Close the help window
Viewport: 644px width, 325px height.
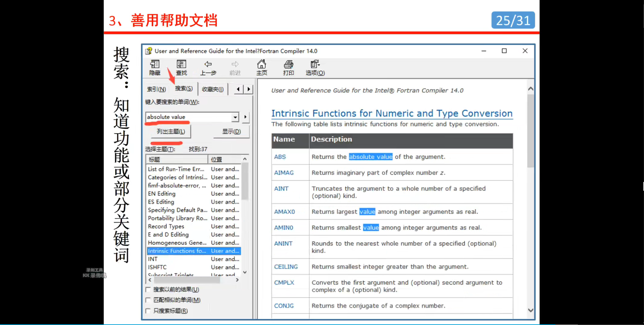525,51
